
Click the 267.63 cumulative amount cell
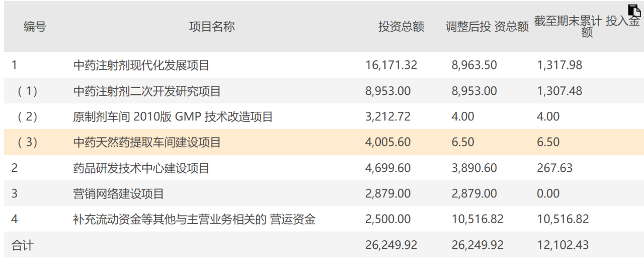click(x=554, y=168)
